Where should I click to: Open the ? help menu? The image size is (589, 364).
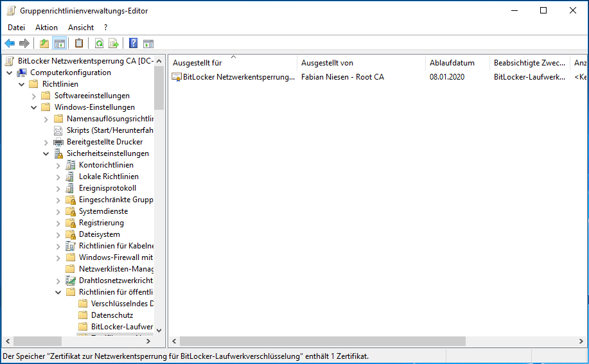(x=105, y=28)
